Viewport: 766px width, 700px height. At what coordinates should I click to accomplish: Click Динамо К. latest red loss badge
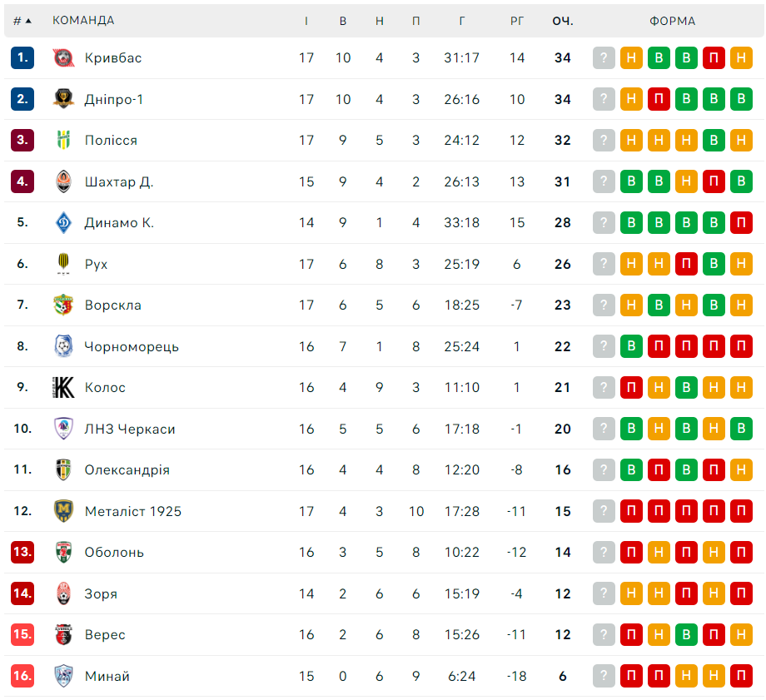coord(741,223)
